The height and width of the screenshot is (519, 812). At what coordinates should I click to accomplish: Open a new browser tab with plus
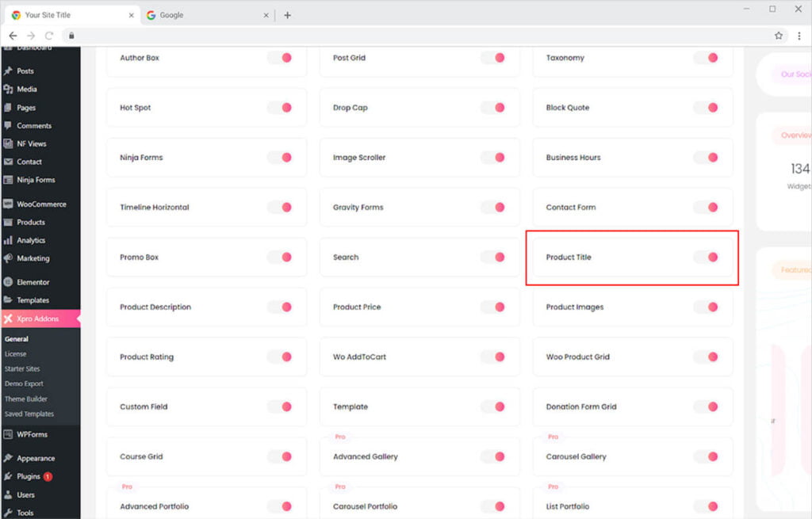(287, 15)
